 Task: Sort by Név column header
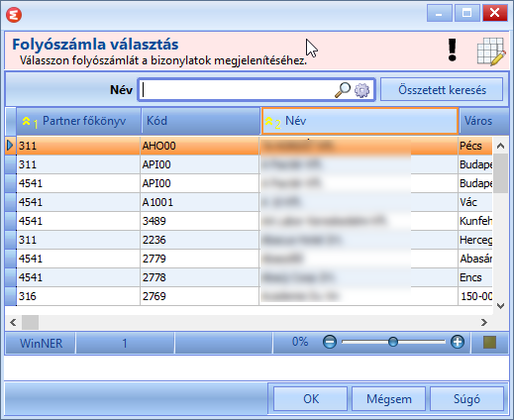(x=360, y=121)
